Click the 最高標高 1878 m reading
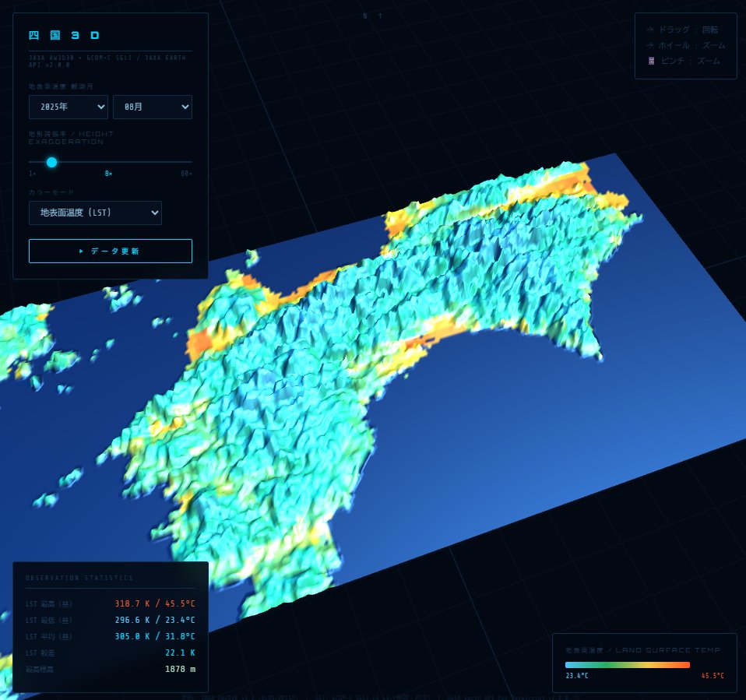 (181, 669)
